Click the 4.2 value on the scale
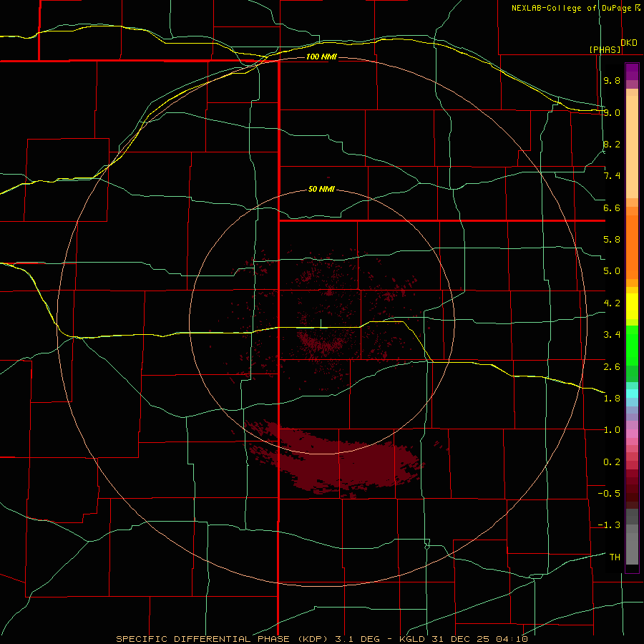 click(x=612, y=303)
